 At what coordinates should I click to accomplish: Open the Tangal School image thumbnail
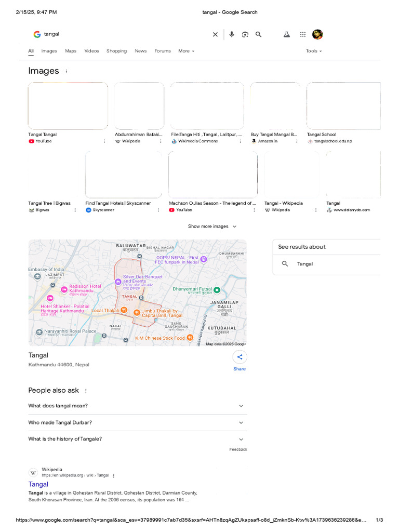pyautogui.click(x=343, y=106)
